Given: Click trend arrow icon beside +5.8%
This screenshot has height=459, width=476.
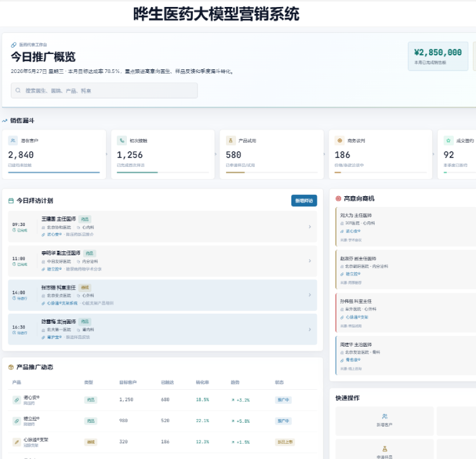Looking at the screenshot, I should (x=233, y=421).
